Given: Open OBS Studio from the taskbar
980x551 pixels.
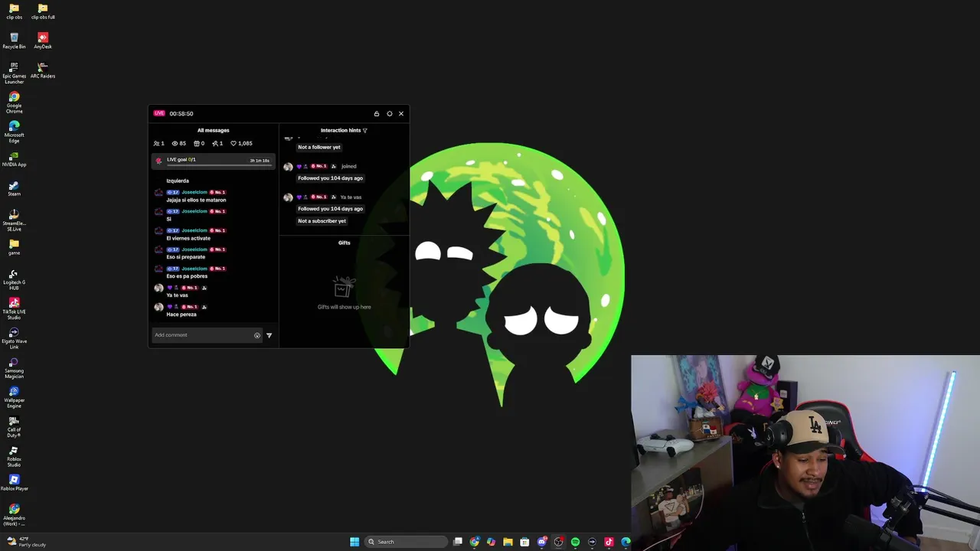Looking at the screenshot, I should pos(559,542).
